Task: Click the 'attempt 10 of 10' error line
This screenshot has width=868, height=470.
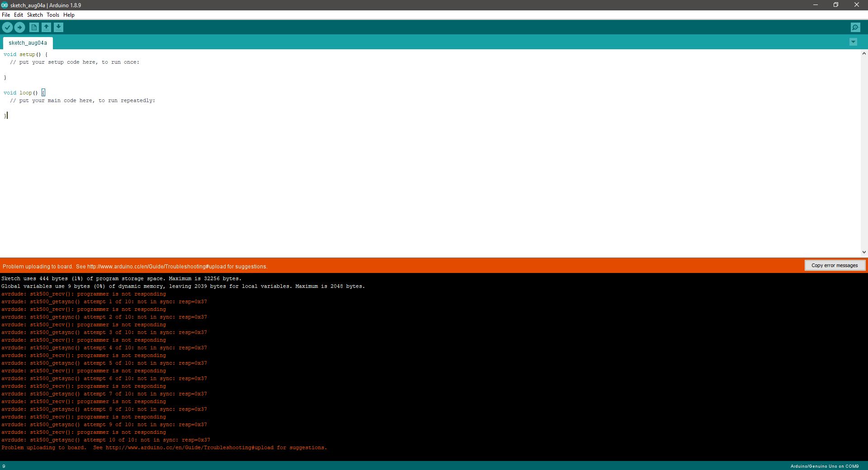Action: click(106, 440)
